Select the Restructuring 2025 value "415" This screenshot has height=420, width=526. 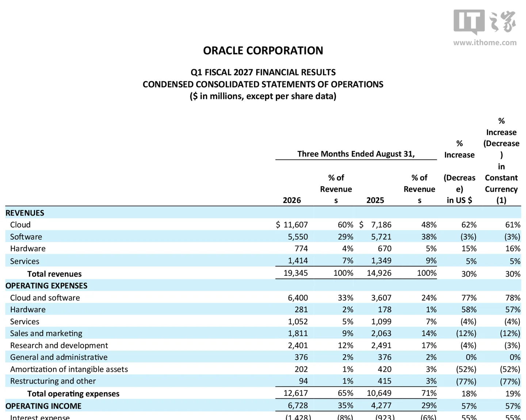point(385,381)
